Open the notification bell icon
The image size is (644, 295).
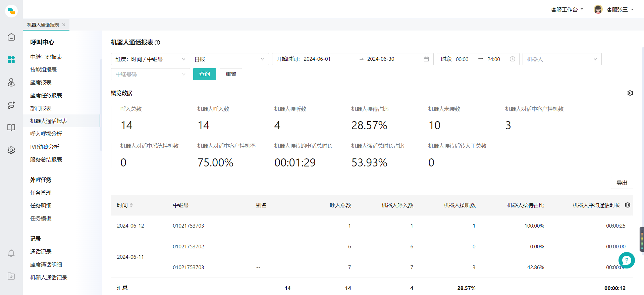point(11,253)
